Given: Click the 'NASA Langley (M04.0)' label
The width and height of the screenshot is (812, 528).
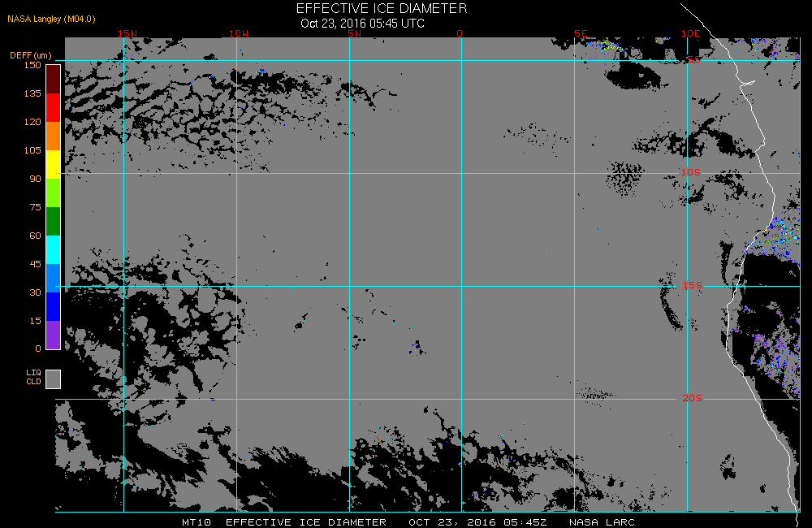Looking at the screenshot, I should pos(51,19).
